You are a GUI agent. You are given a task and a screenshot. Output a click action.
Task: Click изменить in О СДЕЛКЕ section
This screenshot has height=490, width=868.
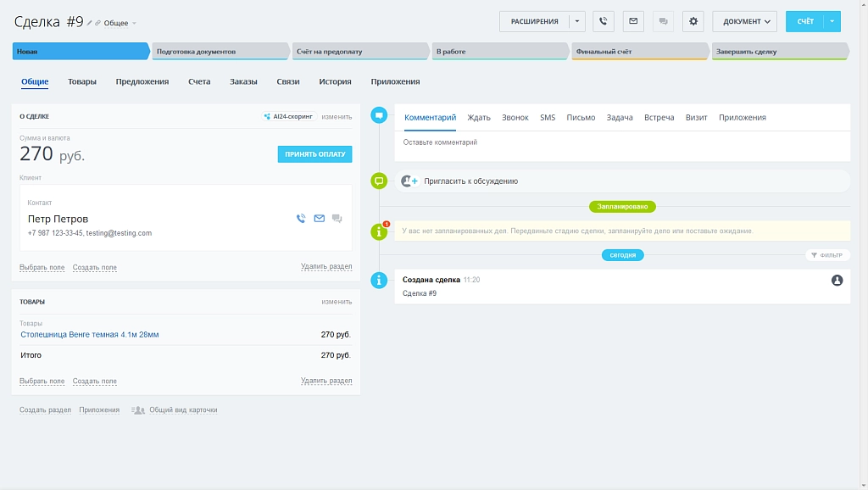[x=337, y=117]
